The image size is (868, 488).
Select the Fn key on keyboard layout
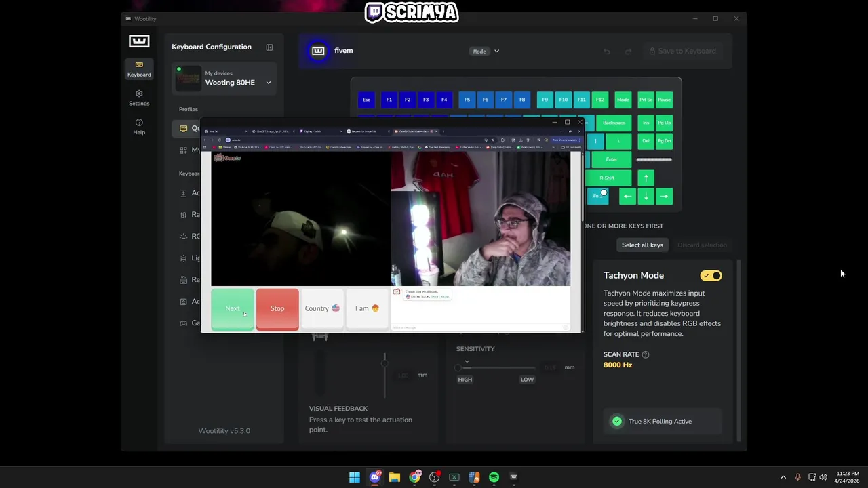[x=597, y=196]
